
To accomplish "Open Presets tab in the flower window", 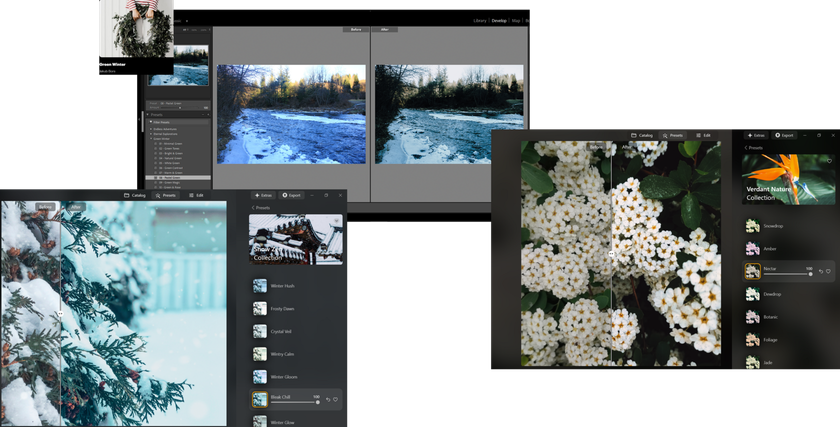I will tap(673, 136).
